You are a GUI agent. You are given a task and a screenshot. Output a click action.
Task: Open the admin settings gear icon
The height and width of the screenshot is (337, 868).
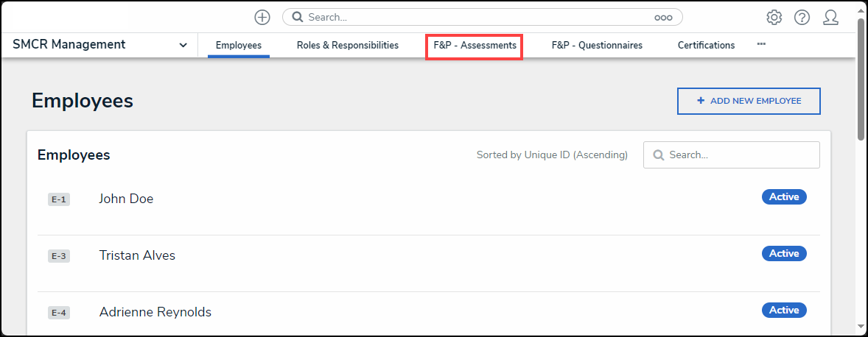pos(774,17)
